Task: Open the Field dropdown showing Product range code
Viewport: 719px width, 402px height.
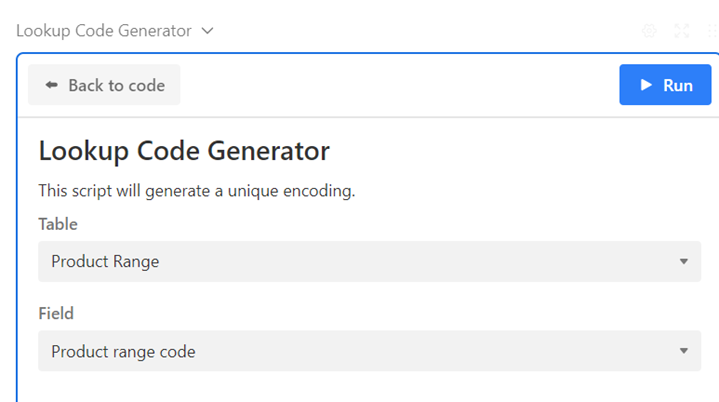Action: click(x=369, y=351)
